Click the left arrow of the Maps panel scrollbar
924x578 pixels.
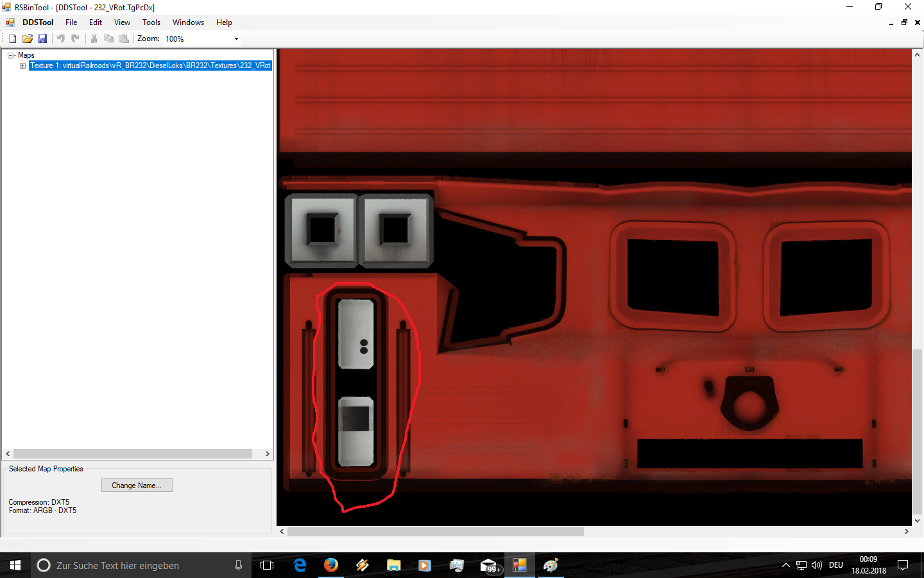tap(8, 453)
